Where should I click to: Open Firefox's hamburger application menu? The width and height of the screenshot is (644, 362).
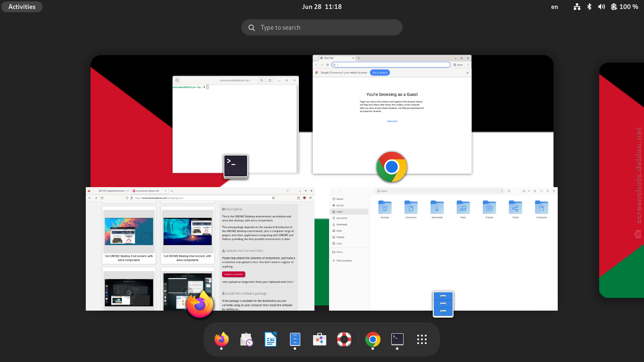tap(310, 198)
